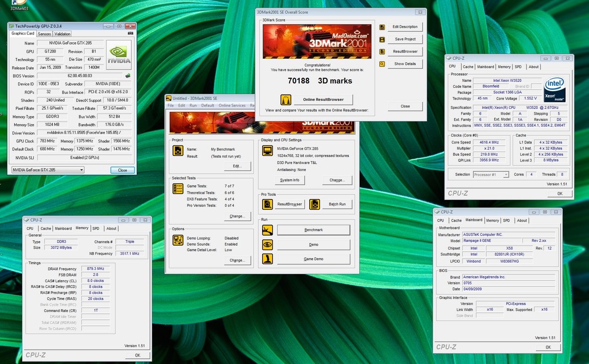Switch to the Validation tab in GPU-Z
The image size is (589, 364).
pos(62,34)
